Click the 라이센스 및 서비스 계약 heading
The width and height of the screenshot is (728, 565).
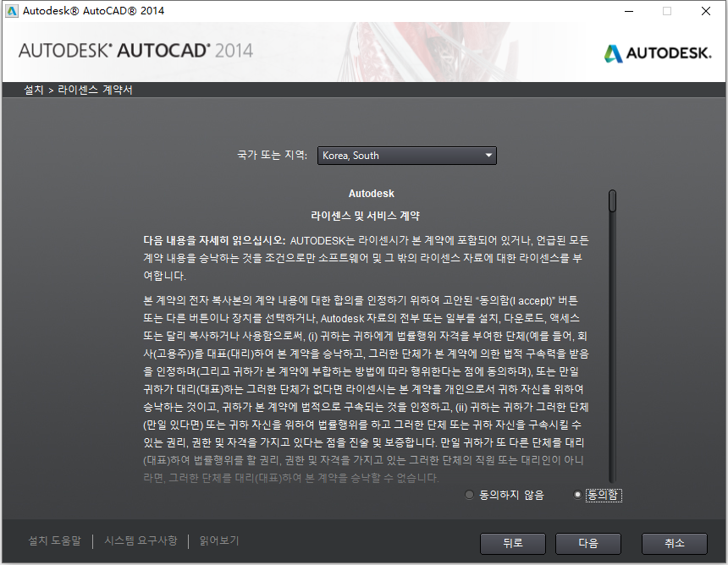(366, 217)
